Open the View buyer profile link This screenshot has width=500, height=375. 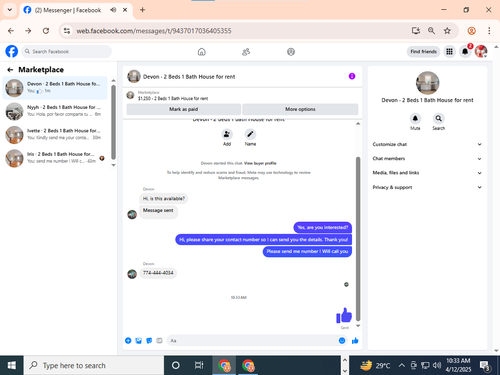coord(260,163)
